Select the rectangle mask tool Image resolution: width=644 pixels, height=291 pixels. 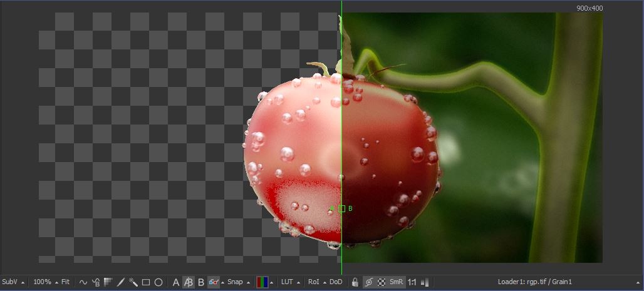146,282
